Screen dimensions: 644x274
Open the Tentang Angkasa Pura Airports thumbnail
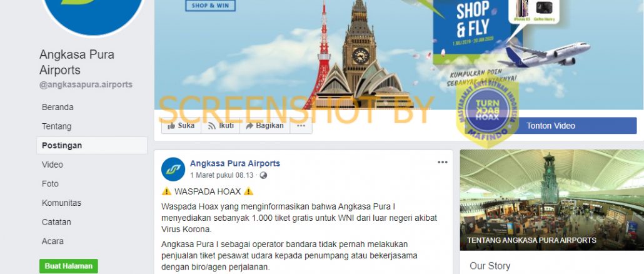coord(552,200)
